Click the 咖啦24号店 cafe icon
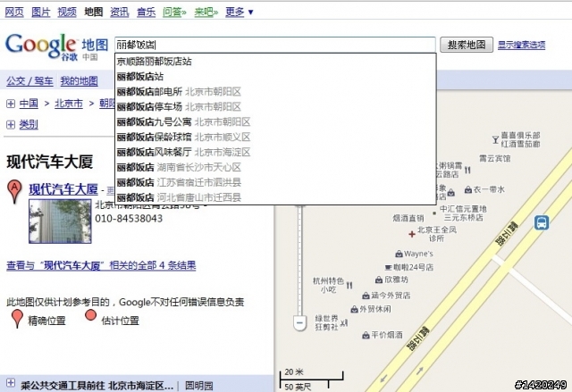This screenshot has width=572, height=392. point(389,267)
